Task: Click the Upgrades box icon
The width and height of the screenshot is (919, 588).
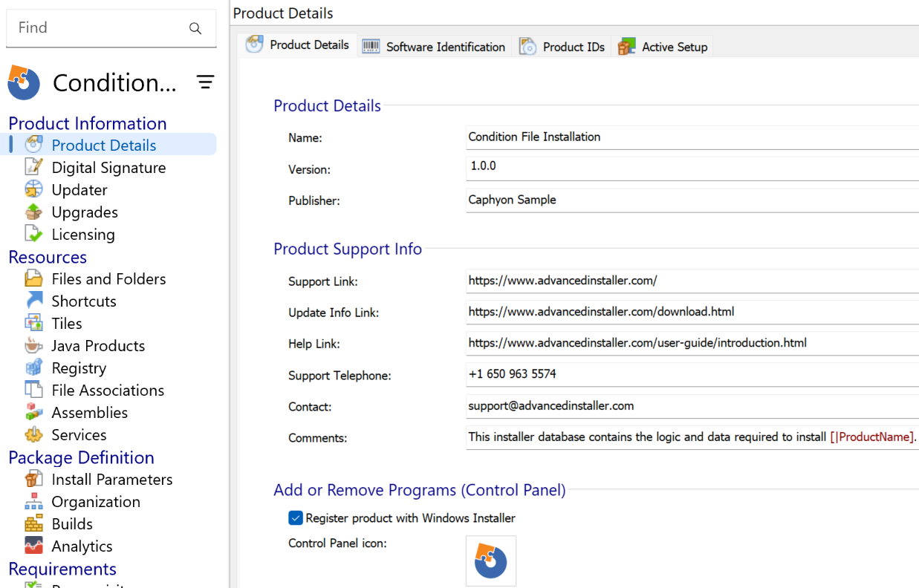Action: tap(33, 212)
